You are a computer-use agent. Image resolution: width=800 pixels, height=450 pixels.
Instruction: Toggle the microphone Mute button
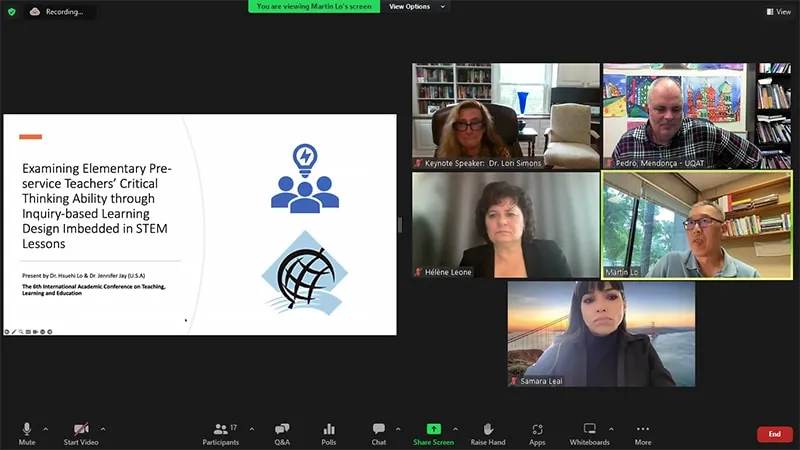pyautogui.click(x=27, y=432)
